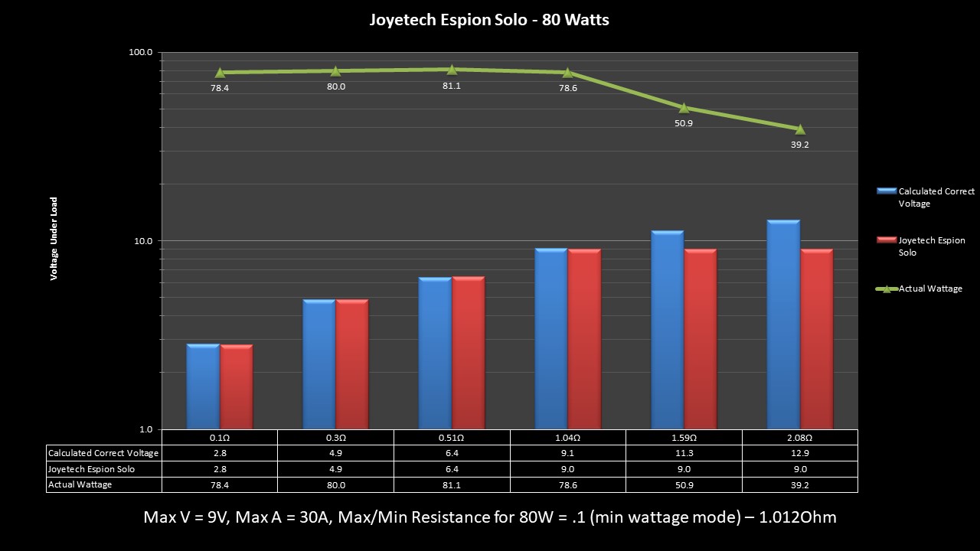This screenshot has height=551, width=980.
Task: Click the 12.9 table cell
Action: 800,453
